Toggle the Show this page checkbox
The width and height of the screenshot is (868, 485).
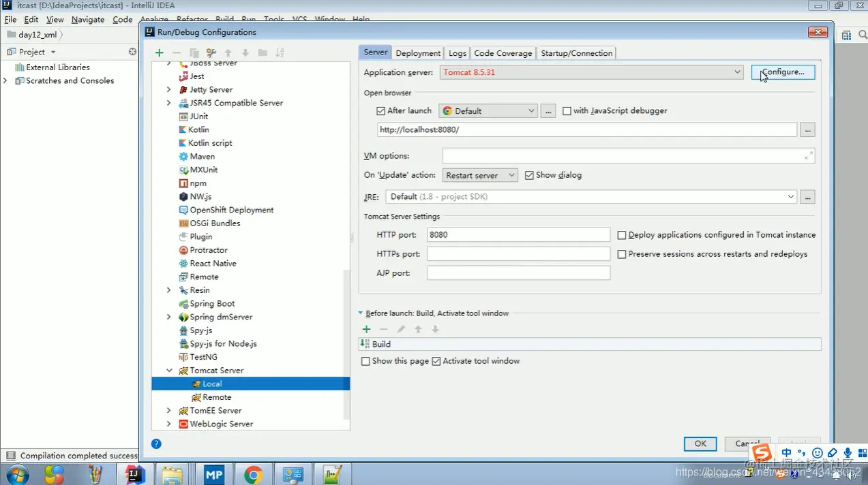365,361
